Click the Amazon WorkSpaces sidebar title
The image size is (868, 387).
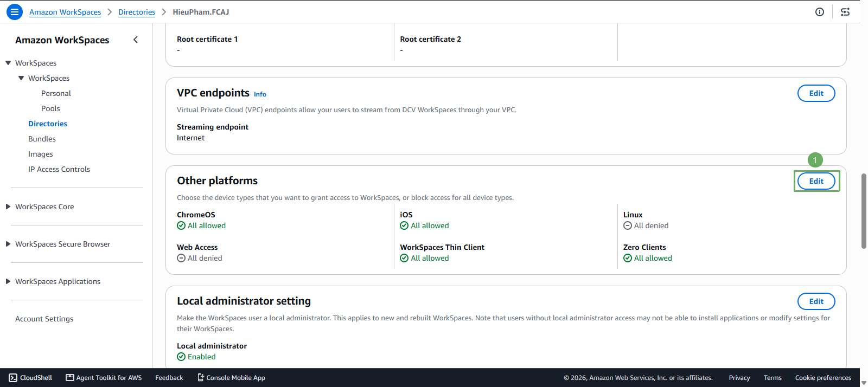coord(62,40)
